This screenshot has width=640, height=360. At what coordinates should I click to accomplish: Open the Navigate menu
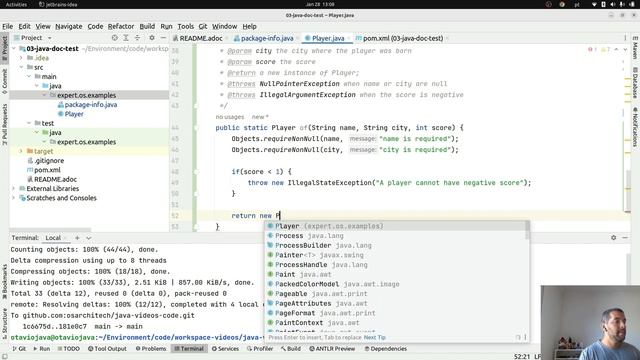tap(69, 26)
